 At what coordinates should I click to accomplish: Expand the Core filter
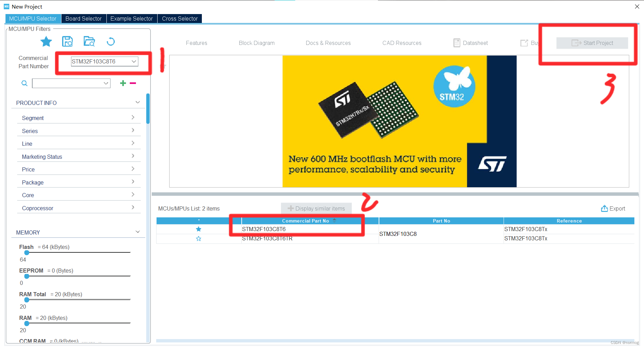click(133, 195)
